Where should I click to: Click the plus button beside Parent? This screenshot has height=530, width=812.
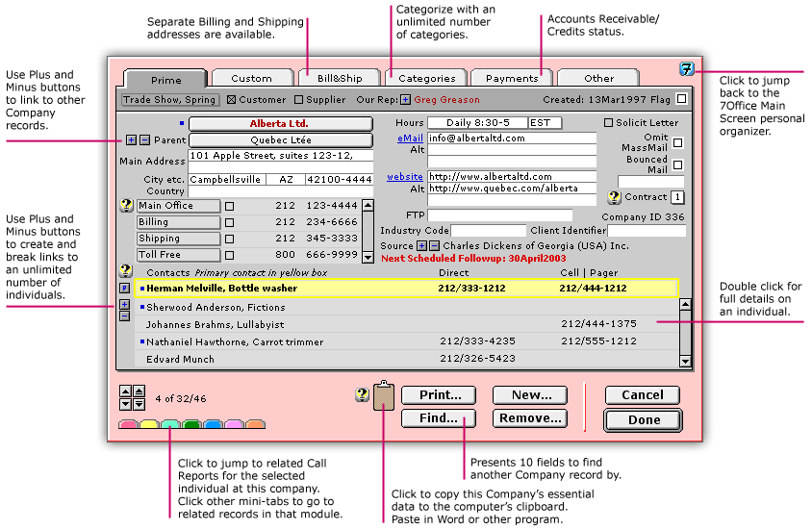132,140
